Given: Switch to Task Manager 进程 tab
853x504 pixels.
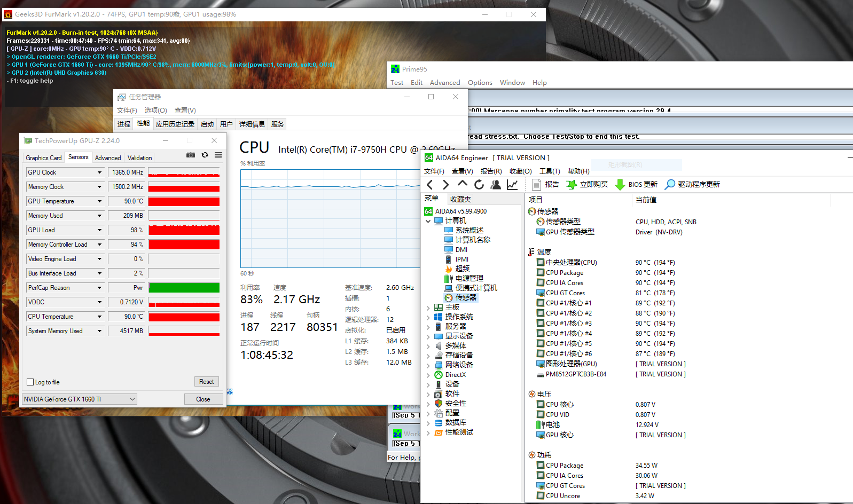Looking at the screenshot, I should [124, 124].
